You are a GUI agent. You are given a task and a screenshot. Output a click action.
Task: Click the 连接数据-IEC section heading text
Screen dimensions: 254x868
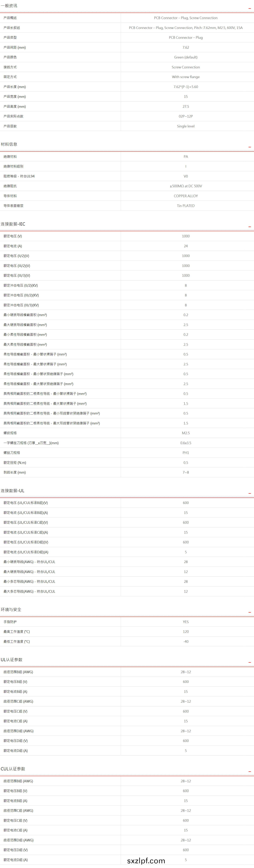[x=13, y=224]
